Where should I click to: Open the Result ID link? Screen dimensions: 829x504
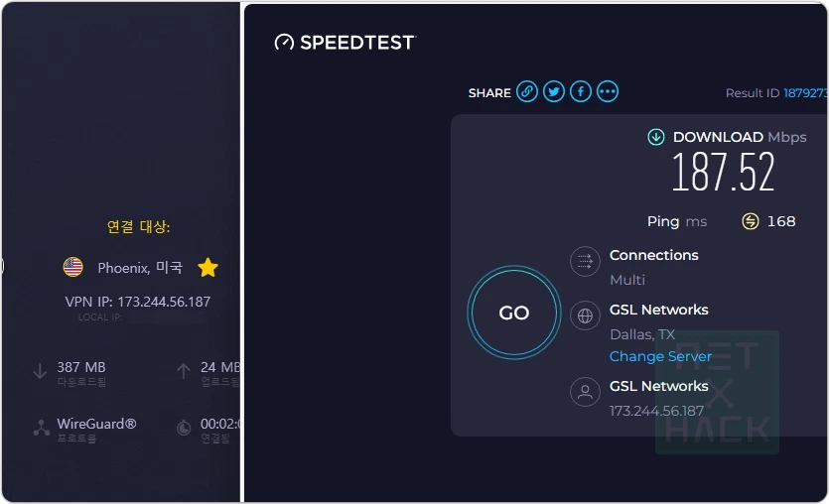805,93
